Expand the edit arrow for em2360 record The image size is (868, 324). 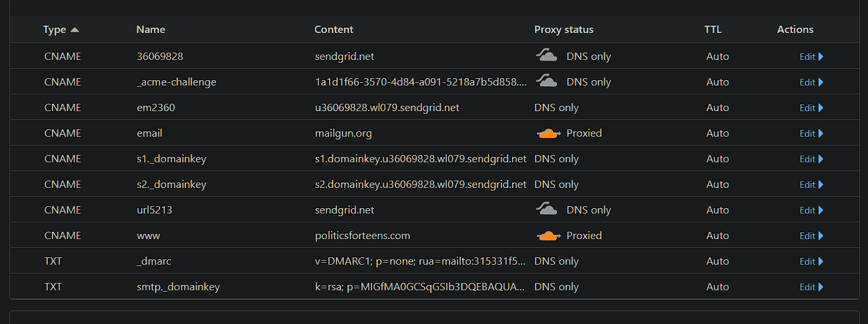coord(821,108)
